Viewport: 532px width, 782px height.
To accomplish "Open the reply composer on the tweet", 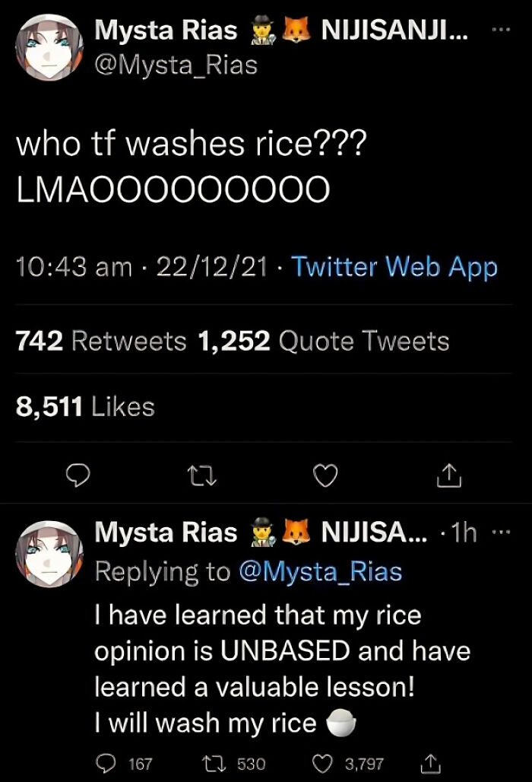I will [78, 475].
